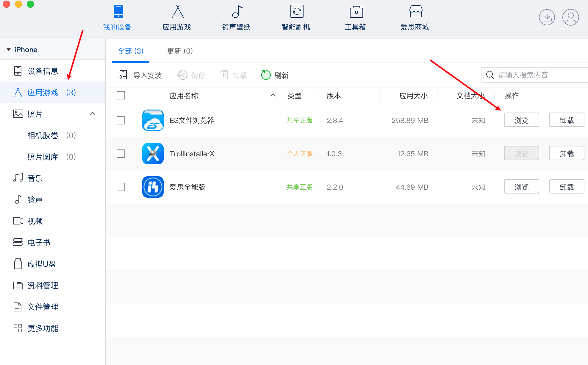
Task: Click the 个人正版 type label
Action: pyautogui.click(x=300, y=154)
